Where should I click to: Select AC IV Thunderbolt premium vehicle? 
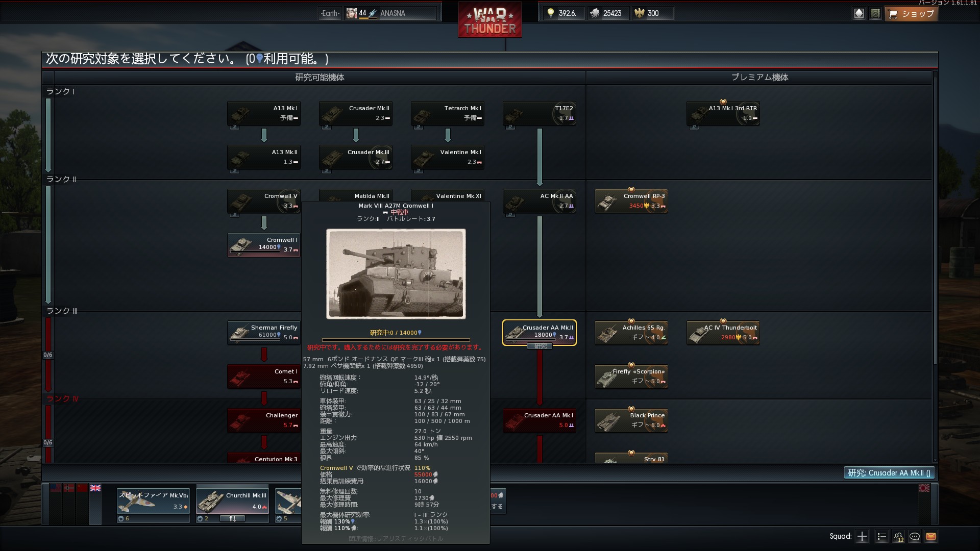pos(723,332)
